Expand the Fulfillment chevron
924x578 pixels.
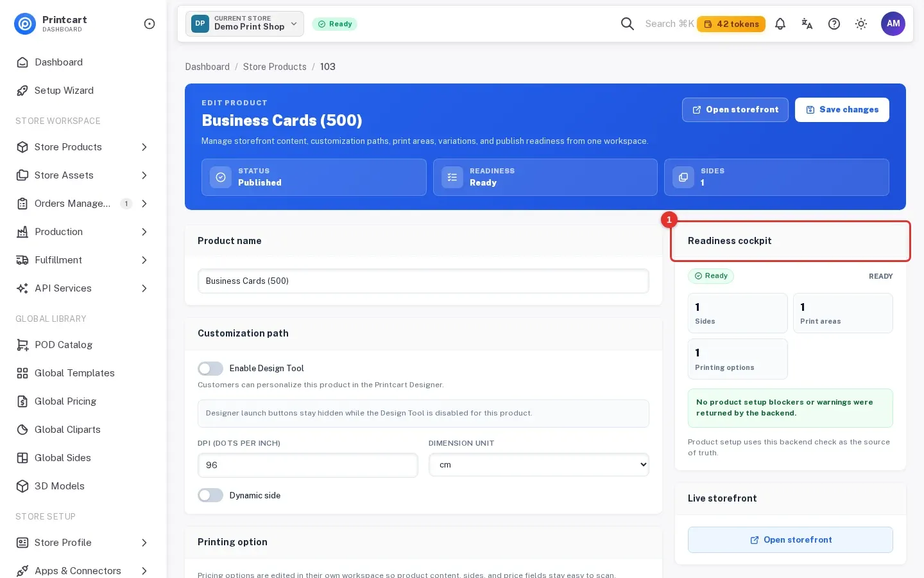(144, 260)
